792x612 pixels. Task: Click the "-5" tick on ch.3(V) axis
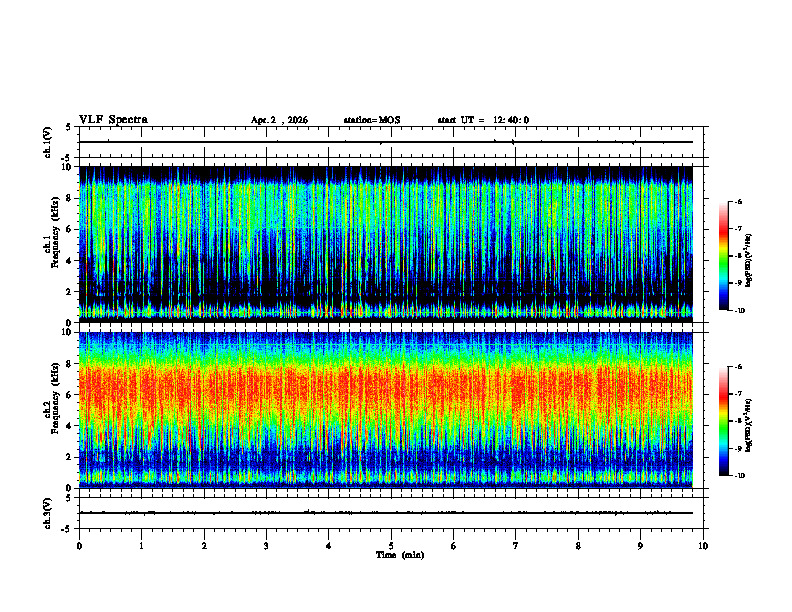click(67, 529)
